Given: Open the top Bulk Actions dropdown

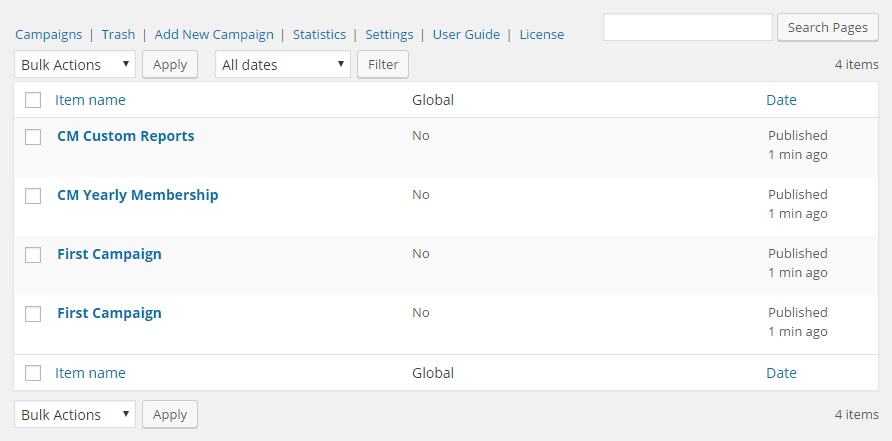Looking at the screenshot, I should click(75, 64).
